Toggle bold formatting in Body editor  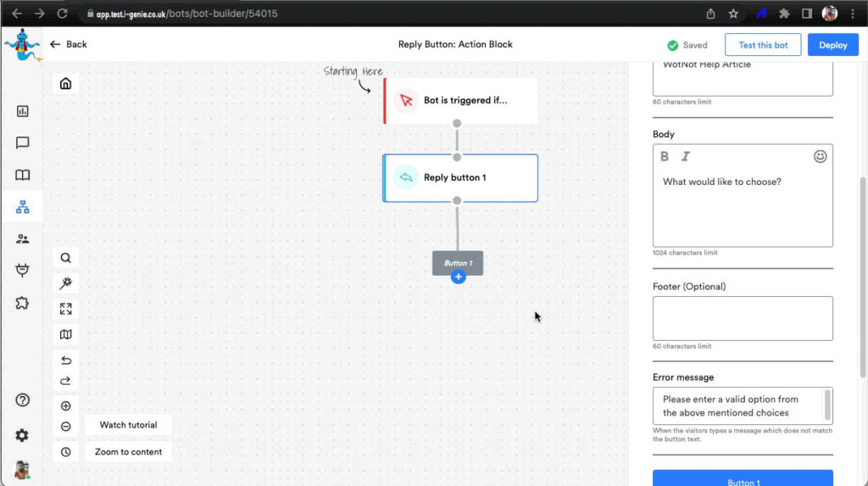pos(665,156)
